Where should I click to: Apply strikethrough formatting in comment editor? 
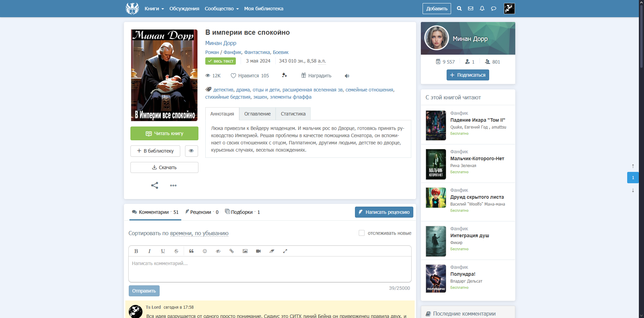coord(176,251)
